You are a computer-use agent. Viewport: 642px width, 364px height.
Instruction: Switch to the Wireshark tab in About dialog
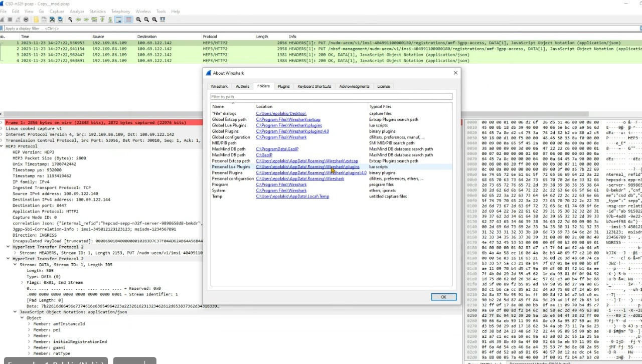[219, 86]
